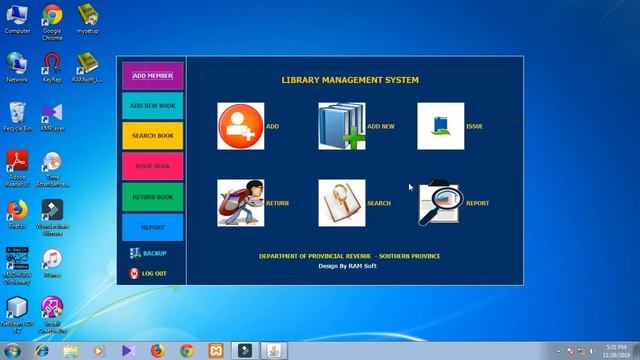
Task: Launch Internet Explorer from taskbar
Action: 42,351
